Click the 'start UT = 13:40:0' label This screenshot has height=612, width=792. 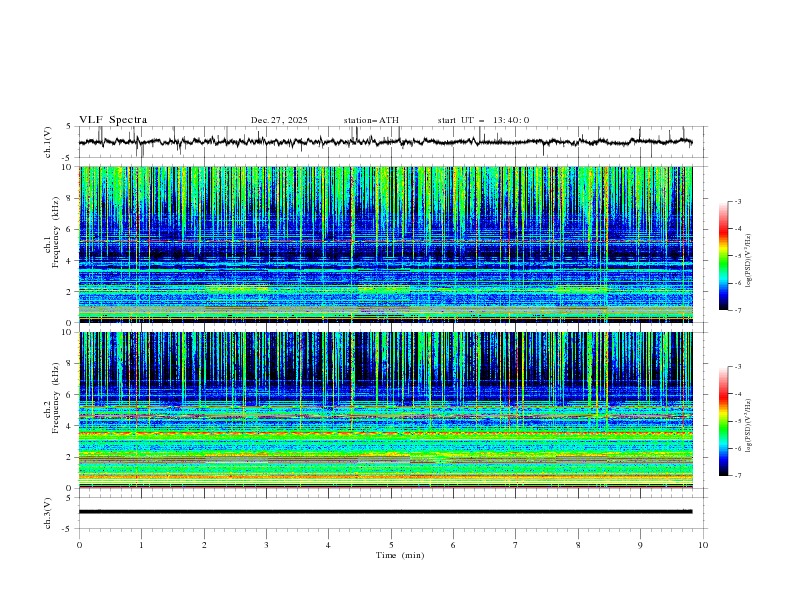point(483,120)
